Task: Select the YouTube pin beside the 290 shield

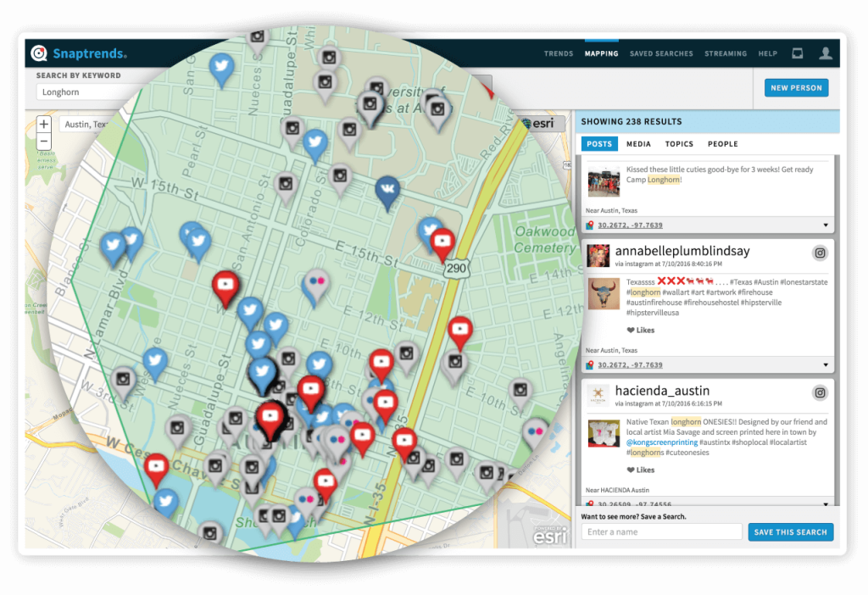Action: pos(442,243)
